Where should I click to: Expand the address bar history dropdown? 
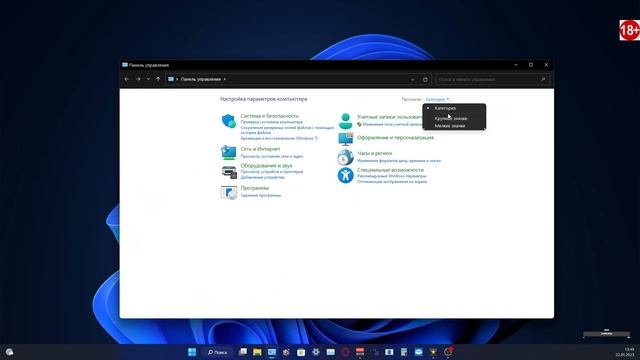[x=413, y=80]
